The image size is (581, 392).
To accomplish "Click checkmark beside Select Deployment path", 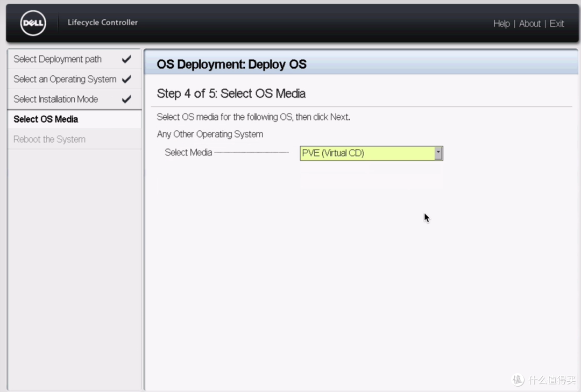I will (126, 59).
